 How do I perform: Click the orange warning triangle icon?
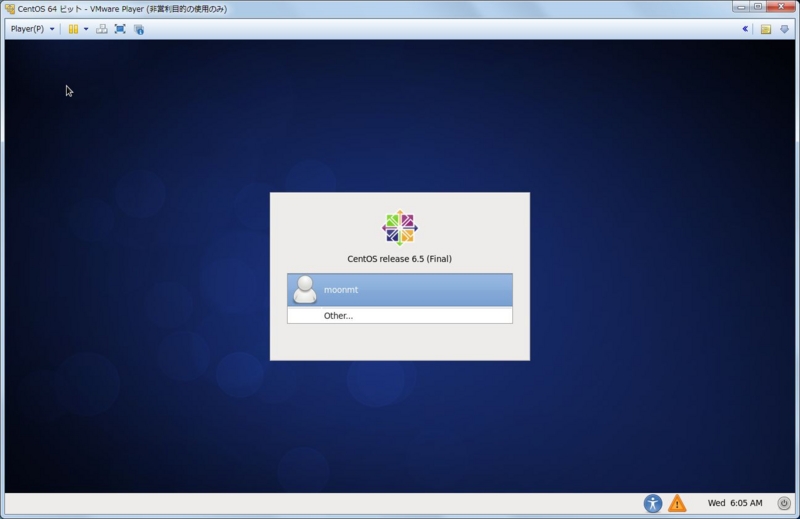point(677,503)
